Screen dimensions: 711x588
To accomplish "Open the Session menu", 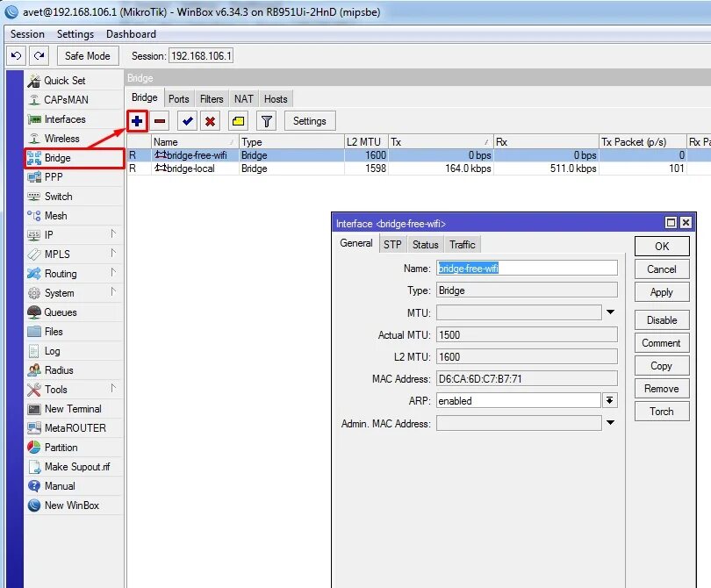I will 27,34.
